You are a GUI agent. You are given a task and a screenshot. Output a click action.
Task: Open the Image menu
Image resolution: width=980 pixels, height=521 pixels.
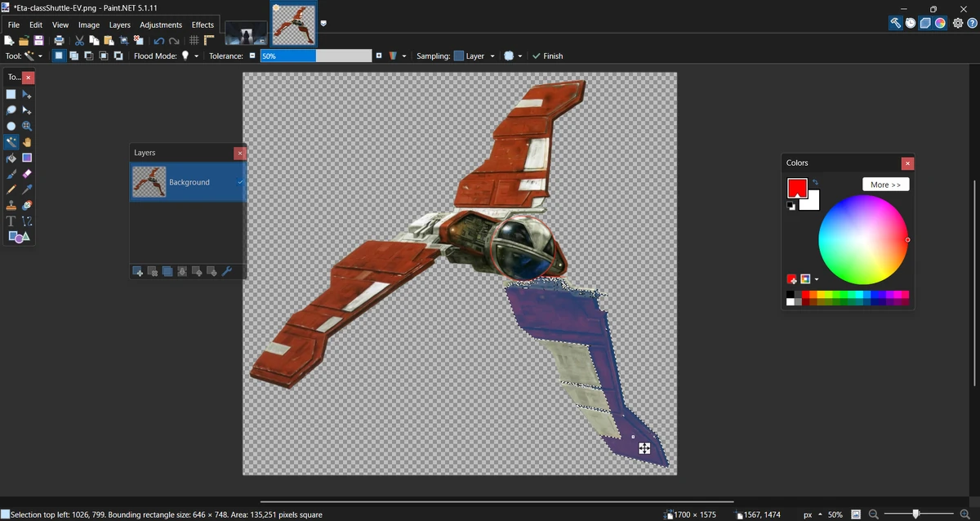pos(89,24)
